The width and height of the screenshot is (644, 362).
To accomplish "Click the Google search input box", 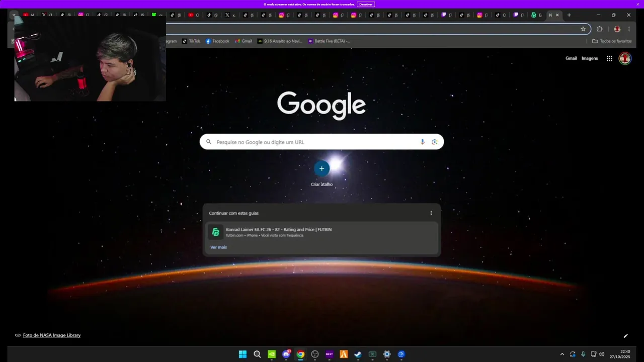I will [321, 142].
